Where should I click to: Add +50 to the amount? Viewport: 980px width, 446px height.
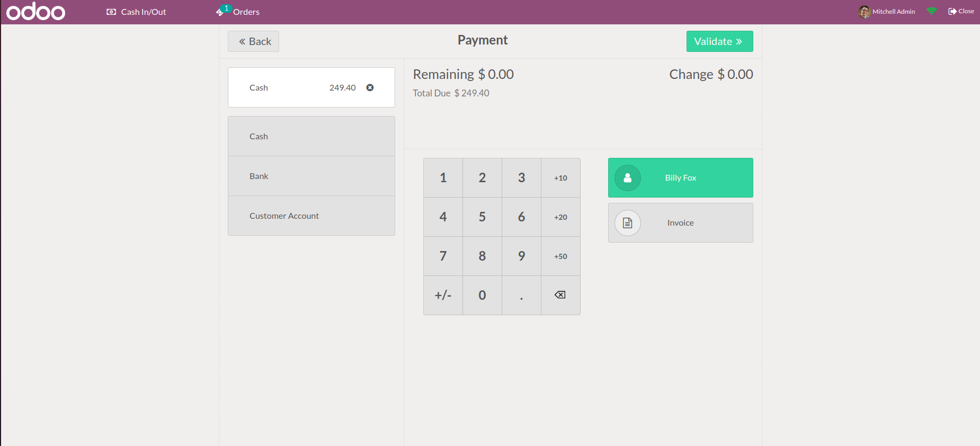coord(560,256)
